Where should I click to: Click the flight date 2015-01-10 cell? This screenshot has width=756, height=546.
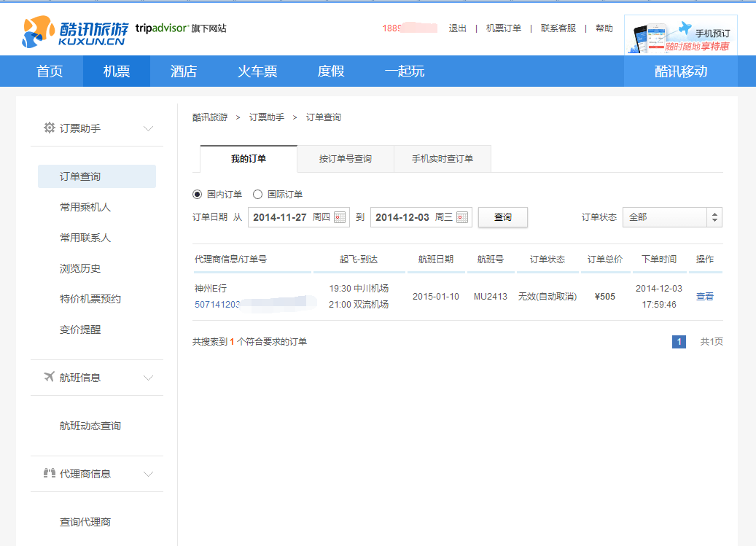[436, 297]
